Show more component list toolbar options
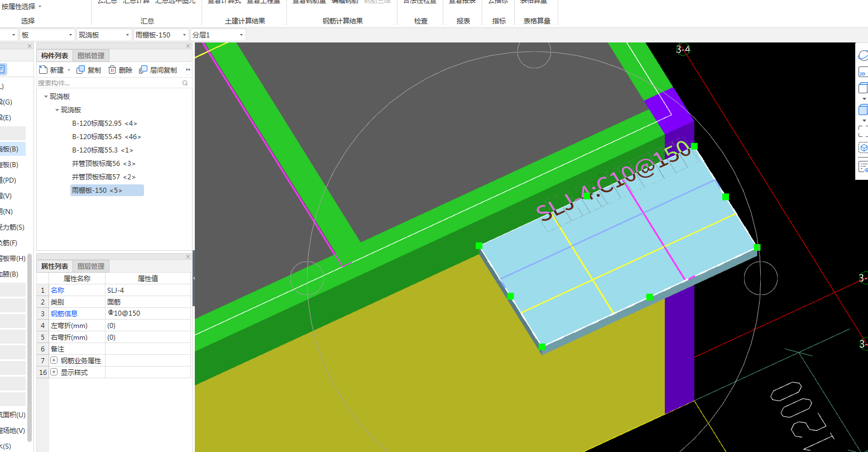The image size is (868, 452). pos(188,70)
